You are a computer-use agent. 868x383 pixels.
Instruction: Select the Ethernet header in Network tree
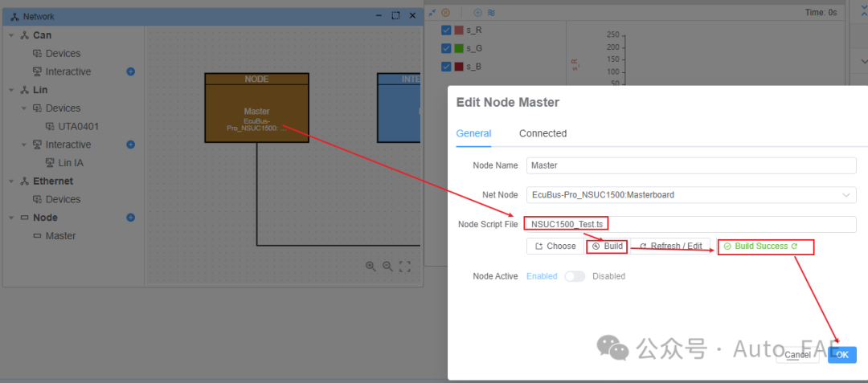pyautogui.click(x=52, y=181)
